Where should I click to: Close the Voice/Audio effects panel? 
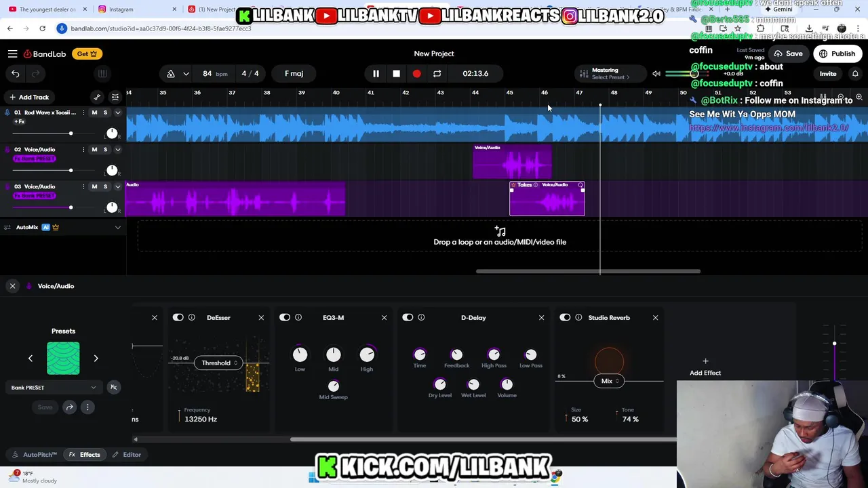pyautogui.click(x=12, y=286)
